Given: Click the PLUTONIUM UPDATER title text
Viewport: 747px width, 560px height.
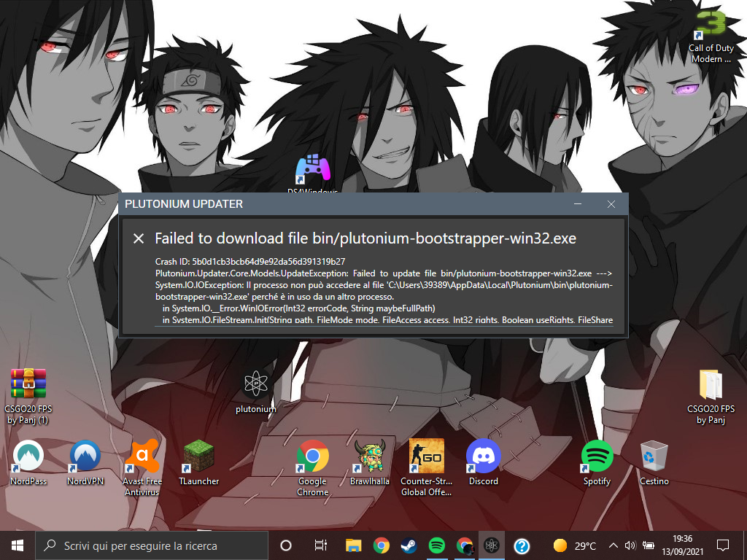Looking at the screenshot, I should point(184,204).
